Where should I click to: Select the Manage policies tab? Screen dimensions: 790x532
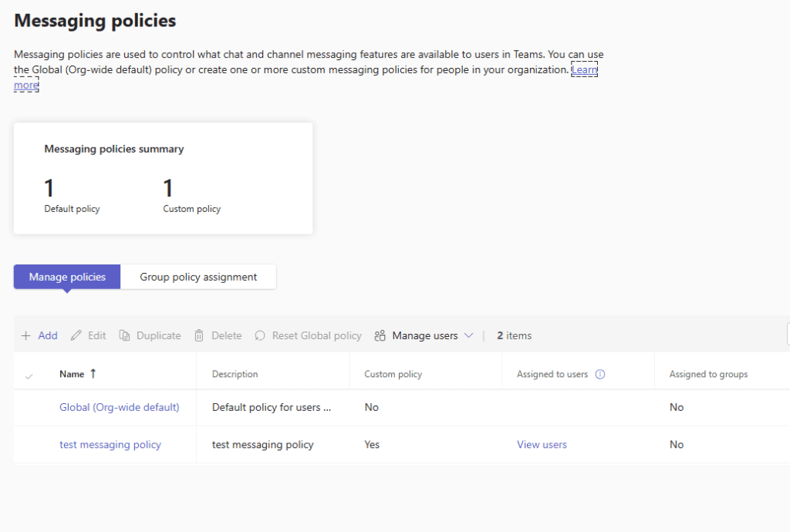(67, 277)
